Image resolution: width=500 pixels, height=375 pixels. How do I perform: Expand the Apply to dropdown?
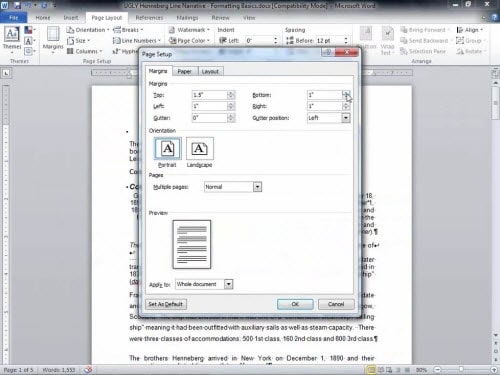coord(228,284)
